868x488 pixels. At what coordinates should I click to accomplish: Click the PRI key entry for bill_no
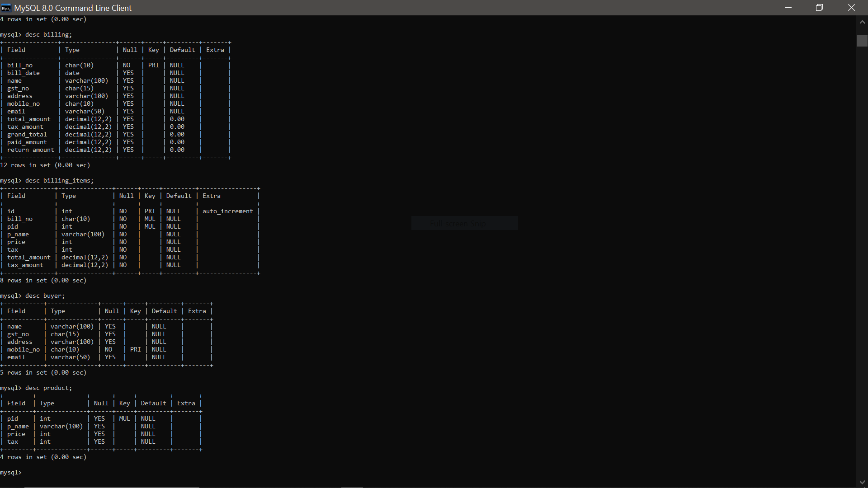tap(153, 65)
